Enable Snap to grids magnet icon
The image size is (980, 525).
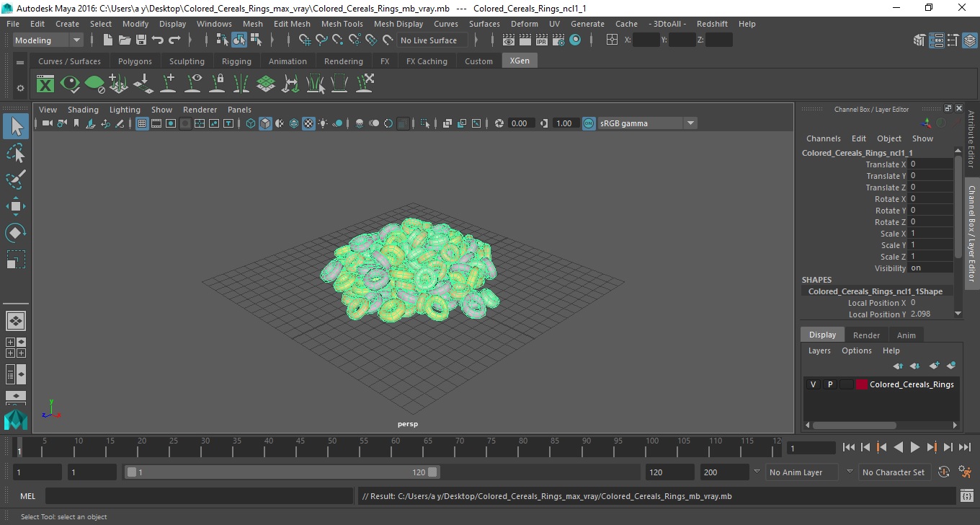click(x=303, y=40)
